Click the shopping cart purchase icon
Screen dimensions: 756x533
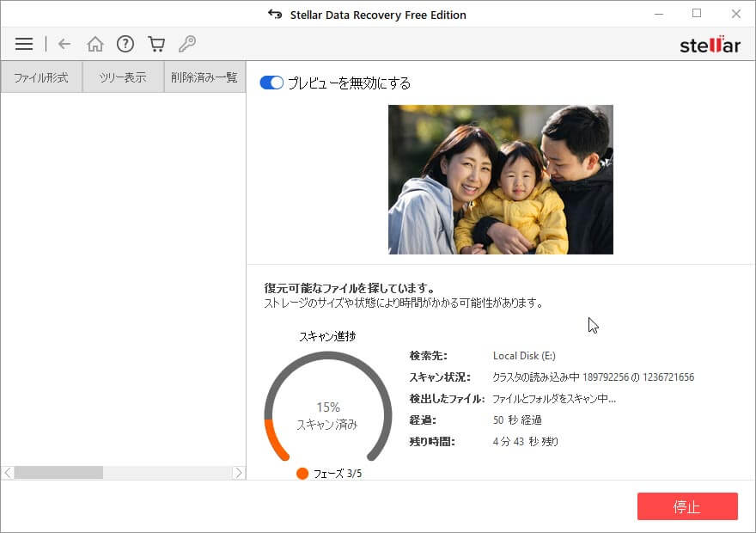(x=156, y=44)
